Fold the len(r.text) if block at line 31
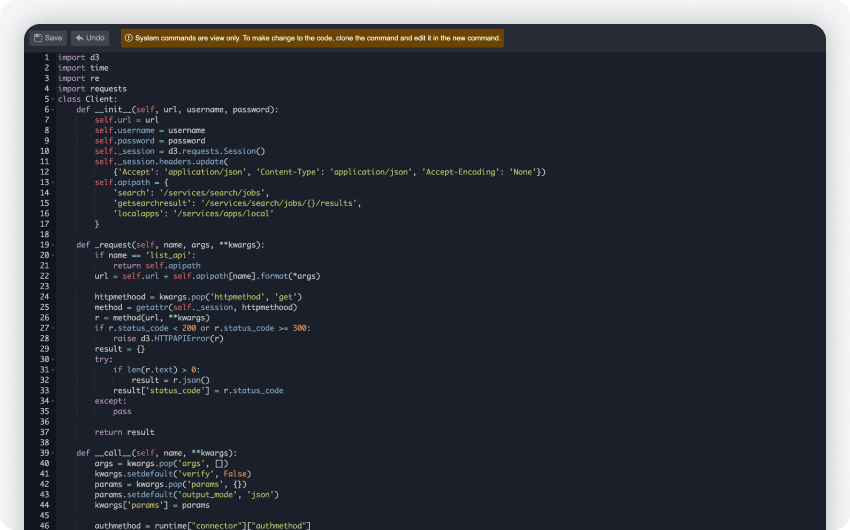Viewport: 850px width, 530px height. pyautogui.click(x=52, y=369)
